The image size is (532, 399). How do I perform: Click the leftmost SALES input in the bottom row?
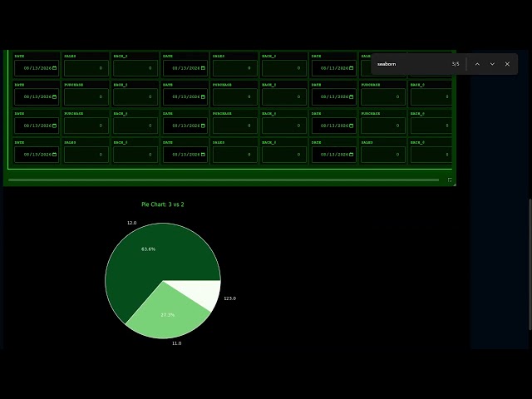[86, 155]
